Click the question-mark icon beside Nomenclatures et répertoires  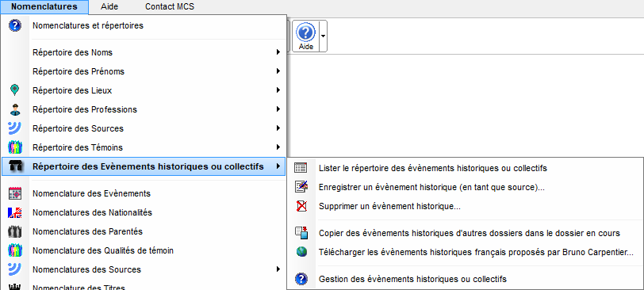(15, 26)
